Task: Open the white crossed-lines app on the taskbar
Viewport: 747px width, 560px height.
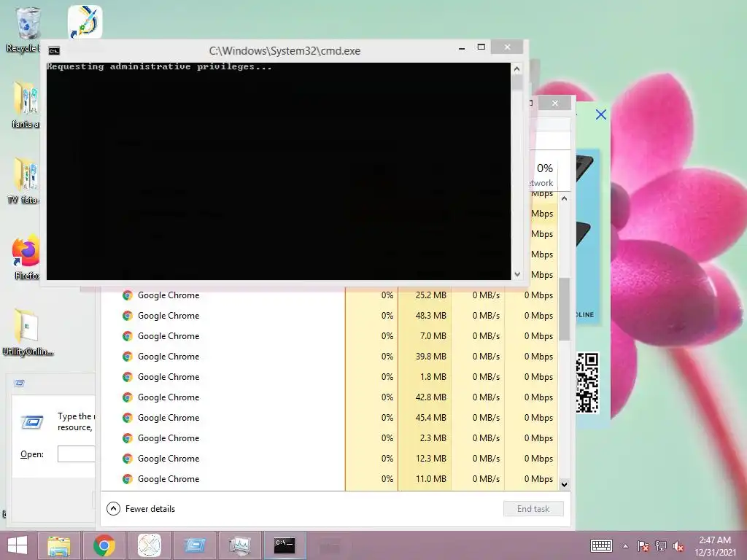Action: [x=150, y=545]
